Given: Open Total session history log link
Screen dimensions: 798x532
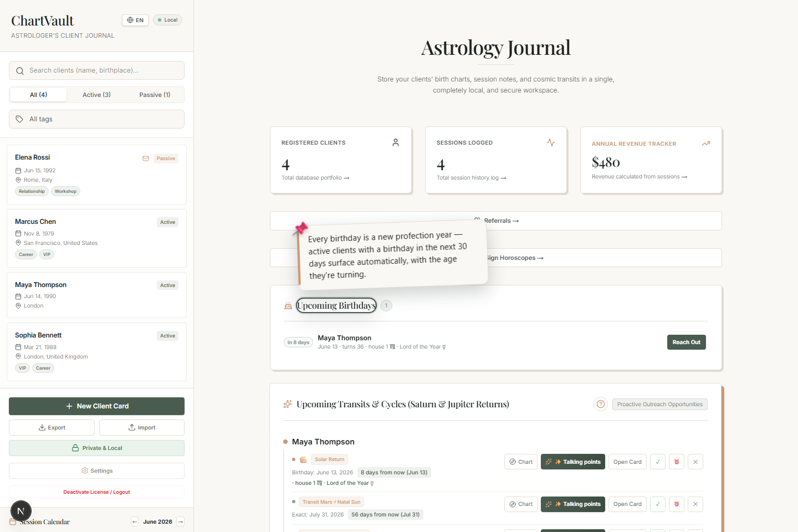Looking at the screenshot, I should (472, 178).
